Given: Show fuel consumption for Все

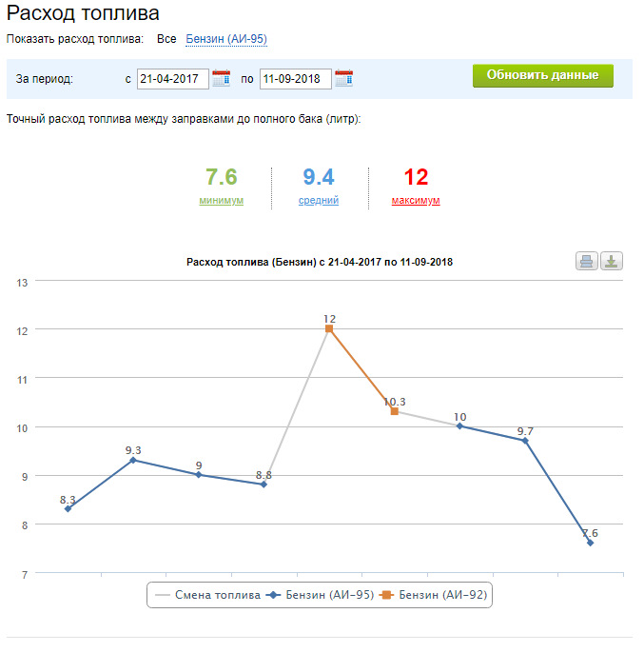Looking at the screenshot, I should (166, 39).
